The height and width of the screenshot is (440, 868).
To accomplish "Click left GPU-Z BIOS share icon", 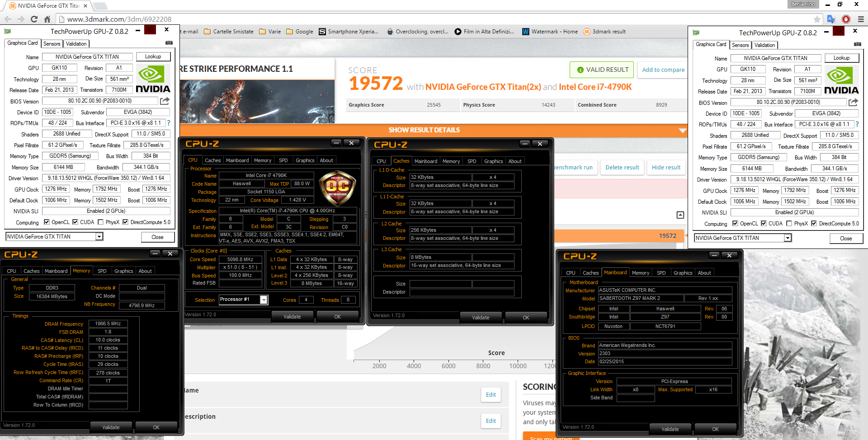I will coord(165,101).
